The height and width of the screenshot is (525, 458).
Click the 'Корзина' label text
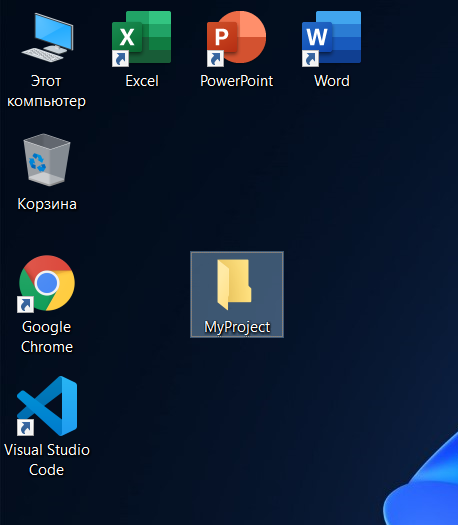click(47, 204)
